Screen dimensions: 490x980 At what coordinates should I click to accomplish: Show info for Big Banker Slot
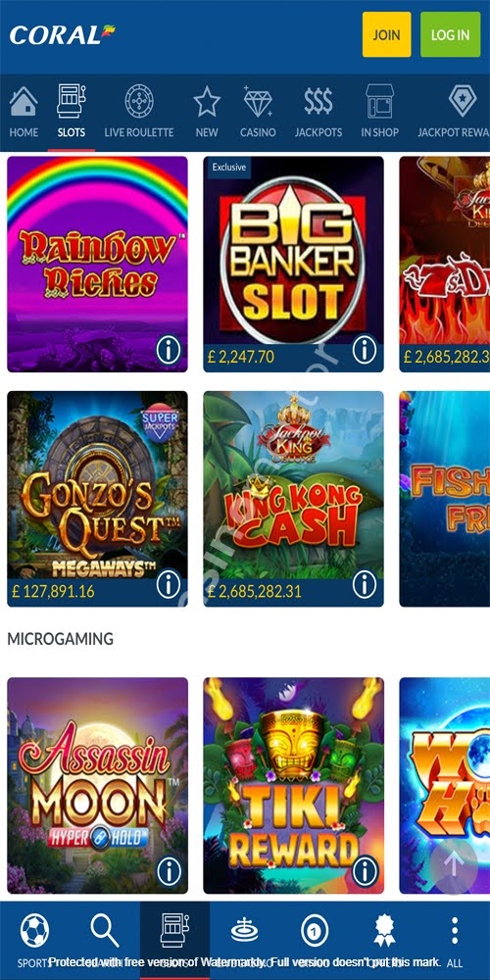click(x=365, y=350)
